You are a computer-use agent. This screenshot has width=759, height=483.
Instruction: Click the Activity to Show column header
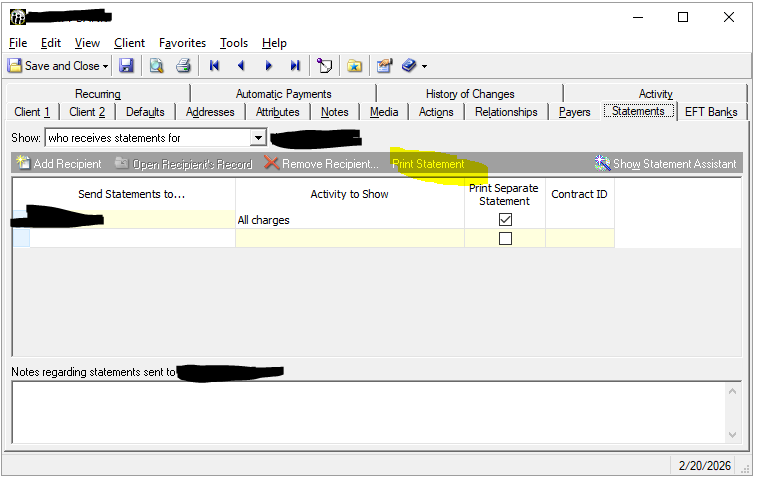[349, 194]
